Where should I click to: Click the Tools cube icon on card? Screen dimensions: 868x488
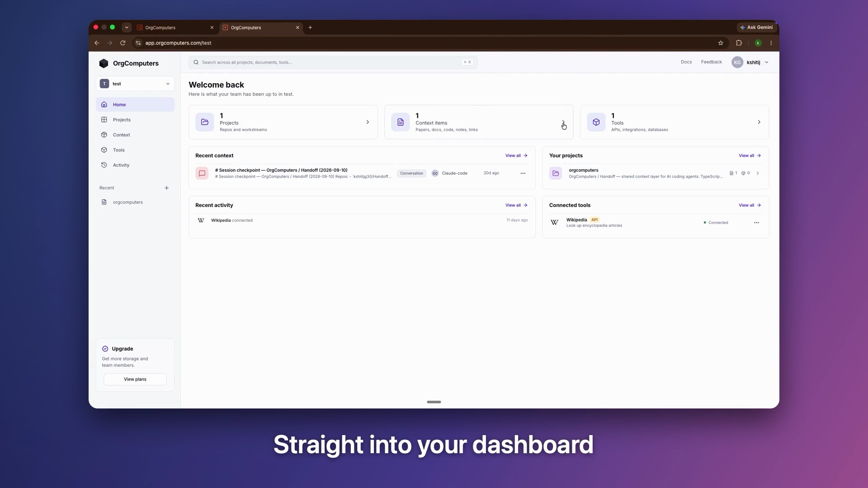(x=596, y=122)
